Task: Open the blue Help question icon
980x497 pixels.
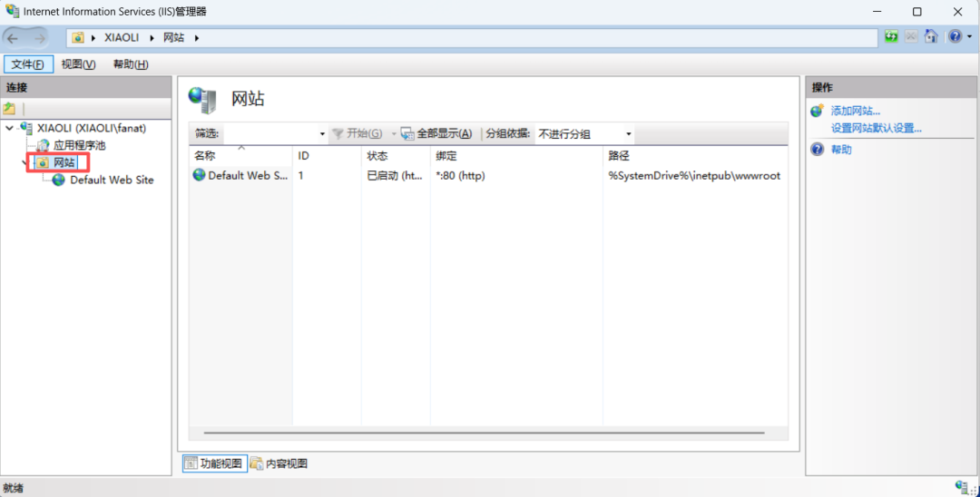Action: 955,37
